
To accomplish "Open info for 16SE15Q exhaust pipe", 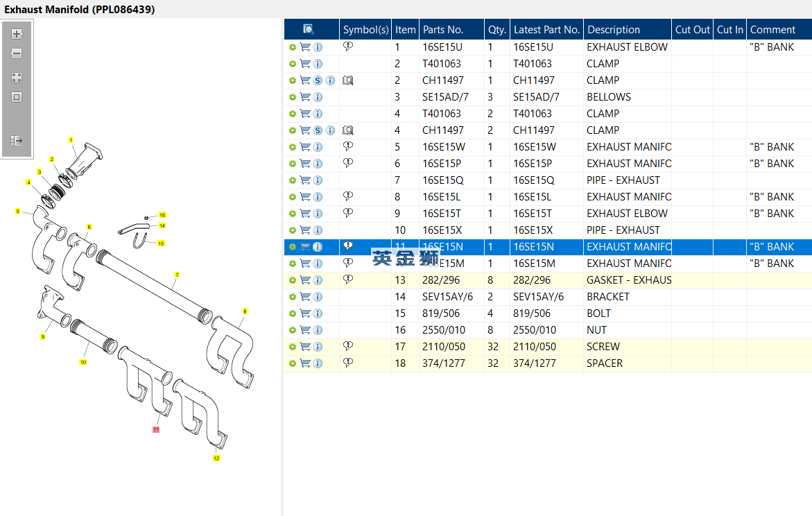I will (318, 180).
